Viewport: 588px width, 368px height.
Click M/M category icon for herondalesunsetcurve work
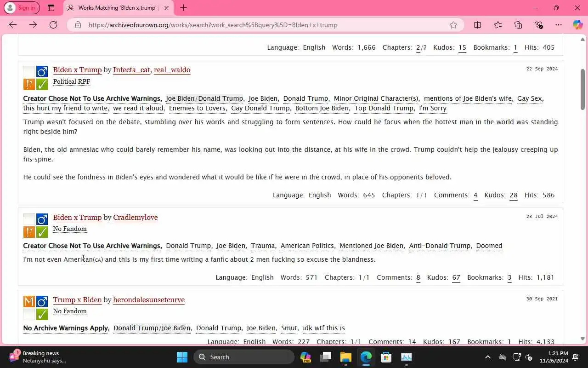pos(42,301)
